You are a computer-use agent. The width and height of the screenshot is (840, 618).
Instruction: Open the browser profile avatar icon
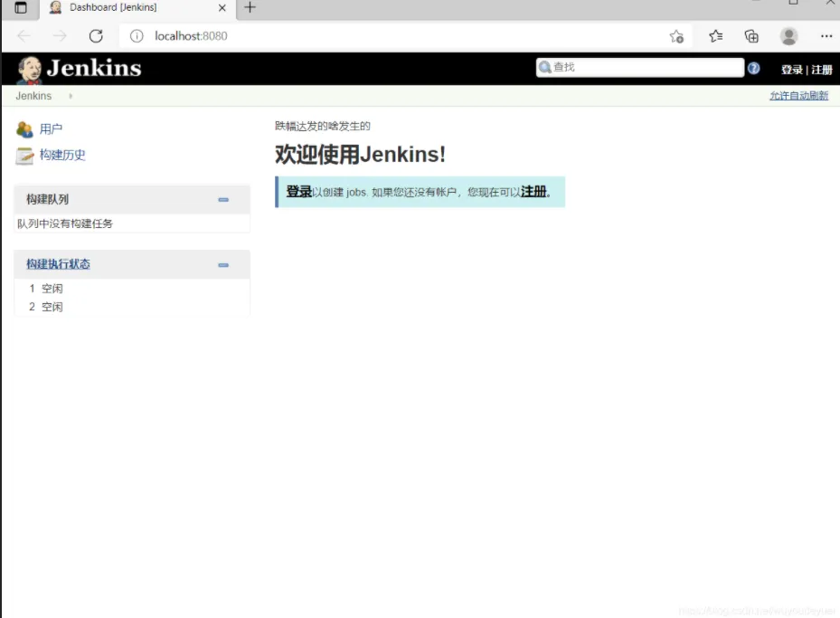(788, 36)
